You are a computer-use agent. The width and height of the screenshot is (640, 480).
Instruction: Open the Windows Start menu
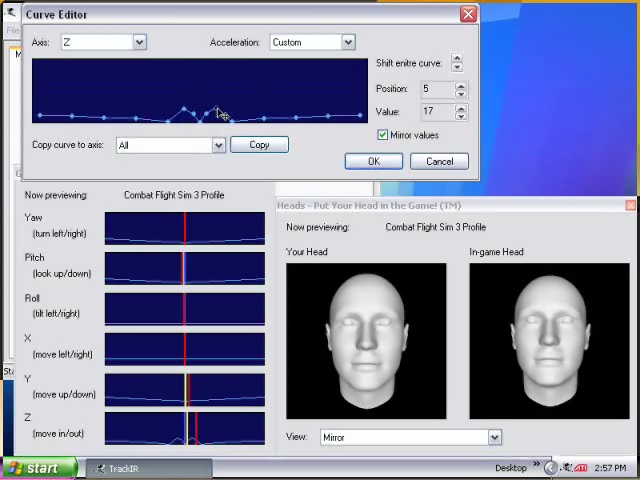coord(41,468)
